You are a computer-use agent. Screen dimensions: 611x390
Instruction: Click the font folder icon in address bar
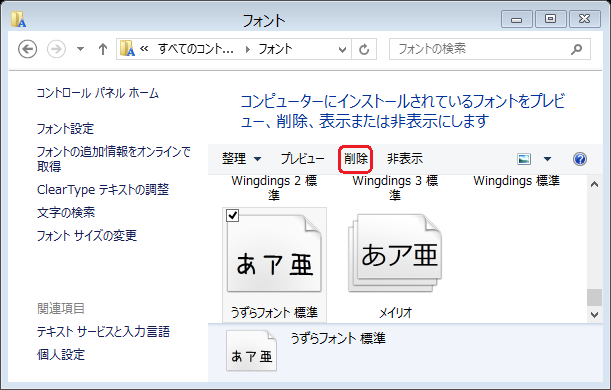pyautogui.click(x=127, y=49)
